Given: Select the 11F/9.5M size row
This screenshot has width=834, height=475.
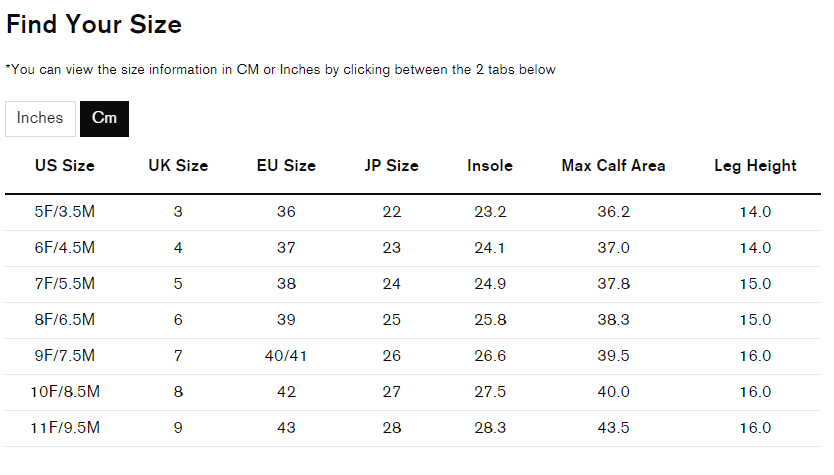Looking at the screenshot, I should click(413, 428).
